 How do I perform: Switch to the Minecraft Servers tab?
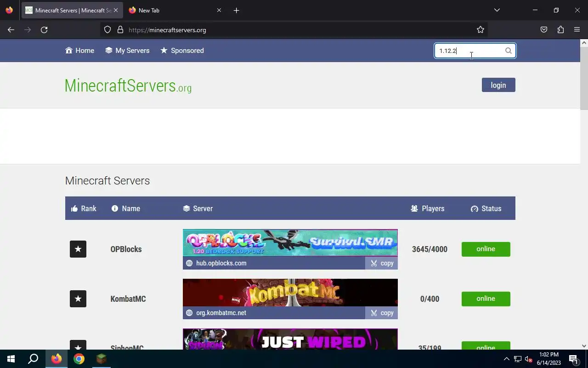pyautogui.click(x=72, y=10)
